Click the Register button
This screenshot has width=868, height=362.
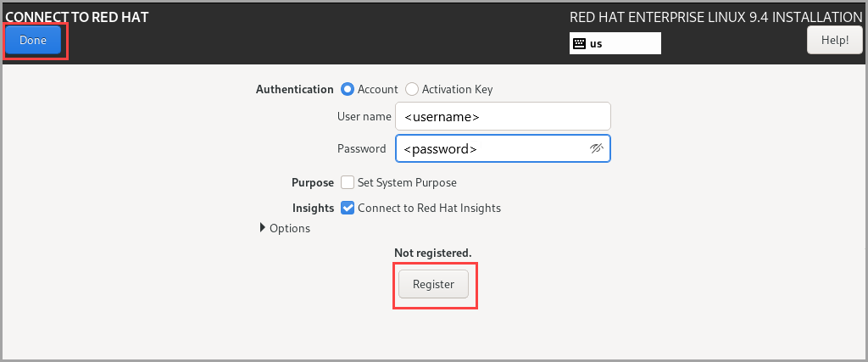[x=433, y=284]
